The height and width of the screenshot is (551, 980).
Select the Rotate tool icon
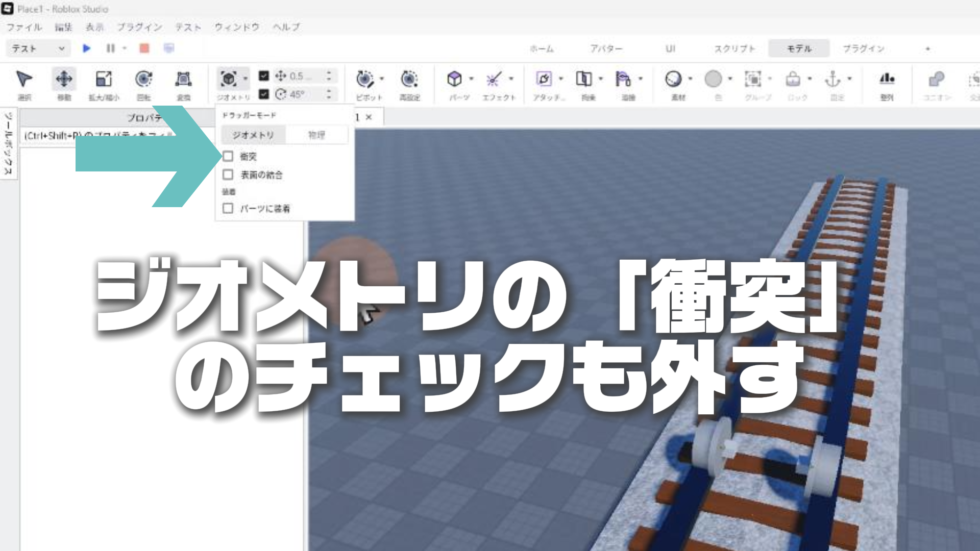(143, 80)
